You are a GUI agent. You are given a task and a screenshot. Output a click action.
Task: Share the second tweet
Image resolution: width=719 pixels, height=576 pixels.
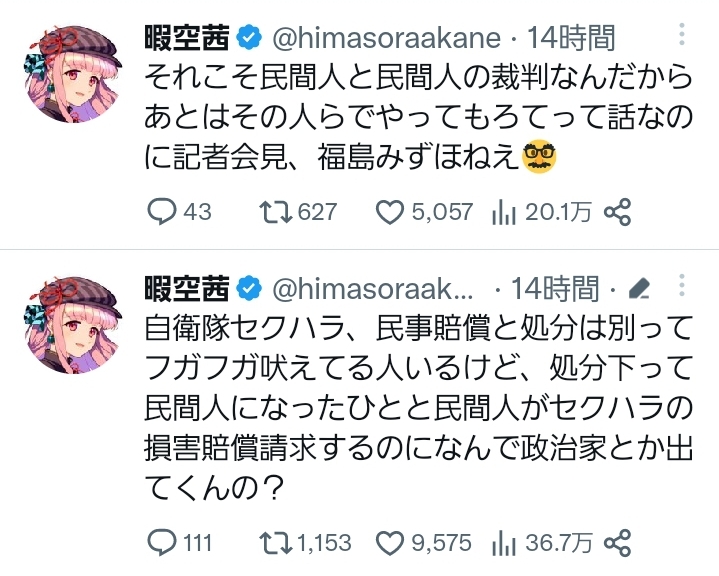(619, 542)
